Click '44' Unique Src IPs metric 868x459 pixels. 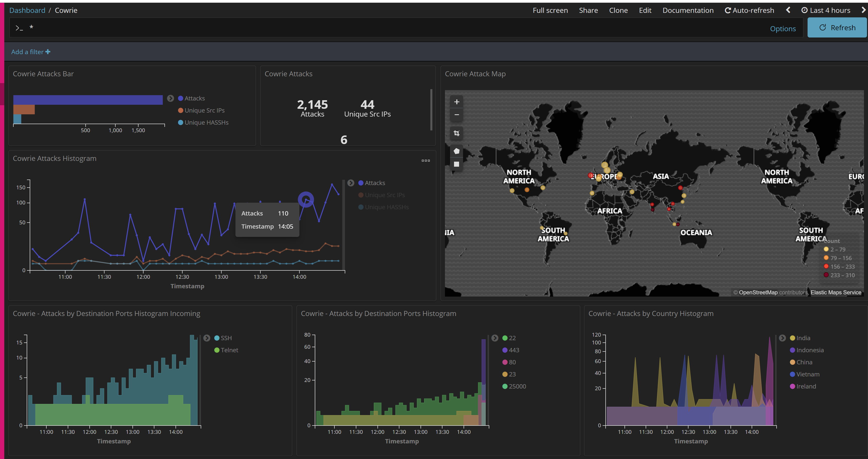pos(367,104)
